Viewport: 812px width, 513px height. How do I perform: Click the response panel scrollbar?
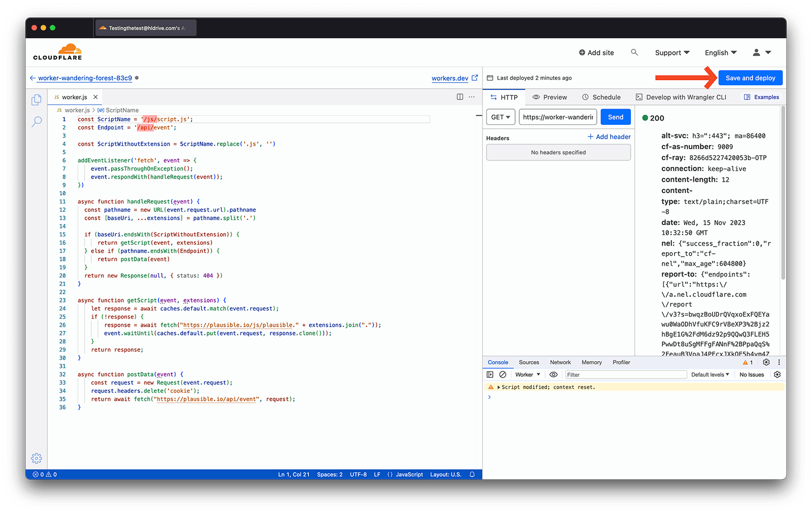[783, 193]
